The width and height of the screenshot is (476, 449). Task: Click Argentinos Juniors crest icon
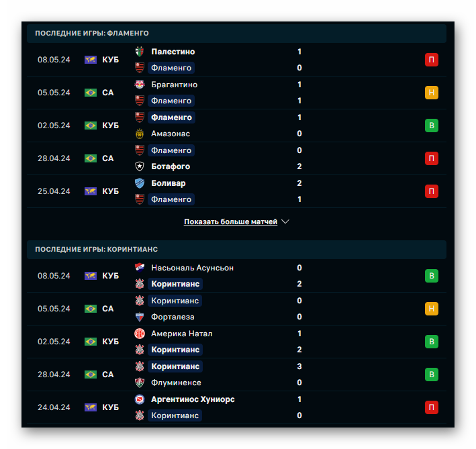pyautogui.click(x=140, y=399)
